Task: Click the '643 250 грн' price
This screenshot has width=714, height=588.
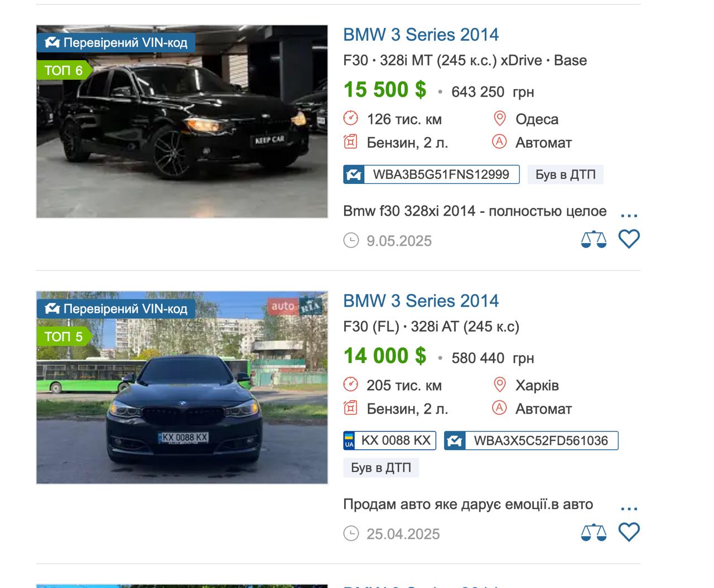Action: pos(493,92)
